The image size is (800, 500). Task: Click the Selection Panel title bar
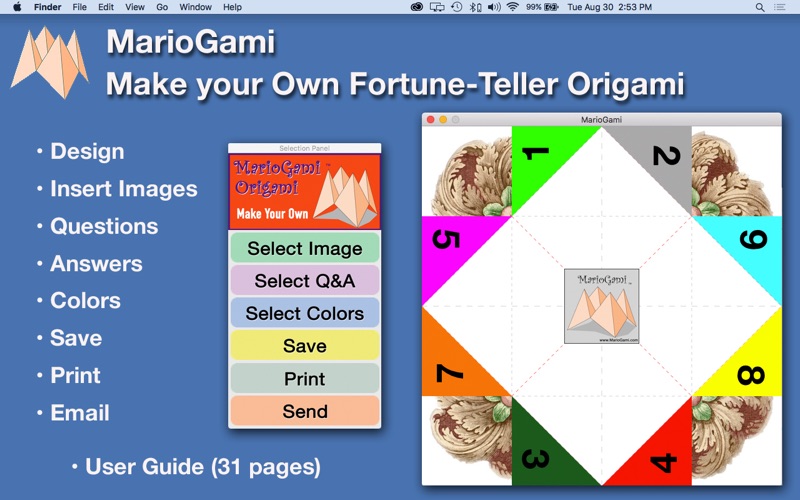click(305, 148)
